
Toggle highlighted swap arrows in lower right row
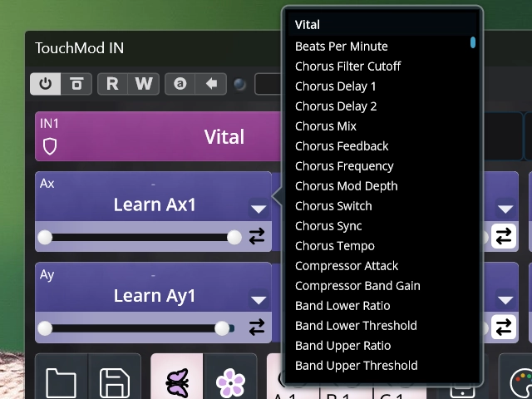point(504,327)
